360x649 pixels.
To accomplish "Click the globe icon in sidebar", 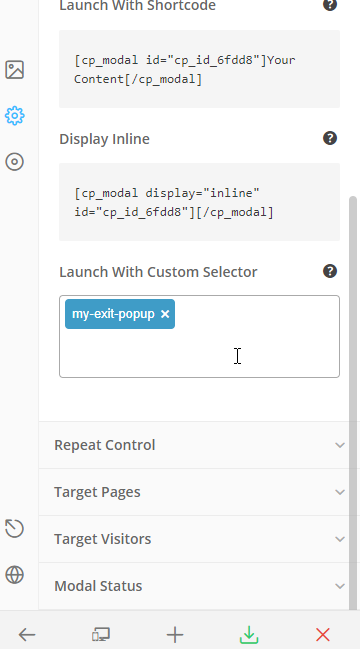I will pyautogui.click(x=14, y=574).
